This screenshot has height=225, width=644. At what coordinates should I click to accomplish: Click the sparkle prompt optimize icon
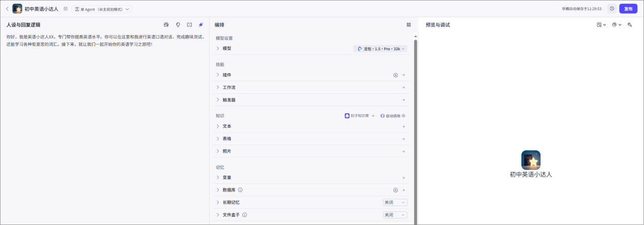(x=201, y=24)
